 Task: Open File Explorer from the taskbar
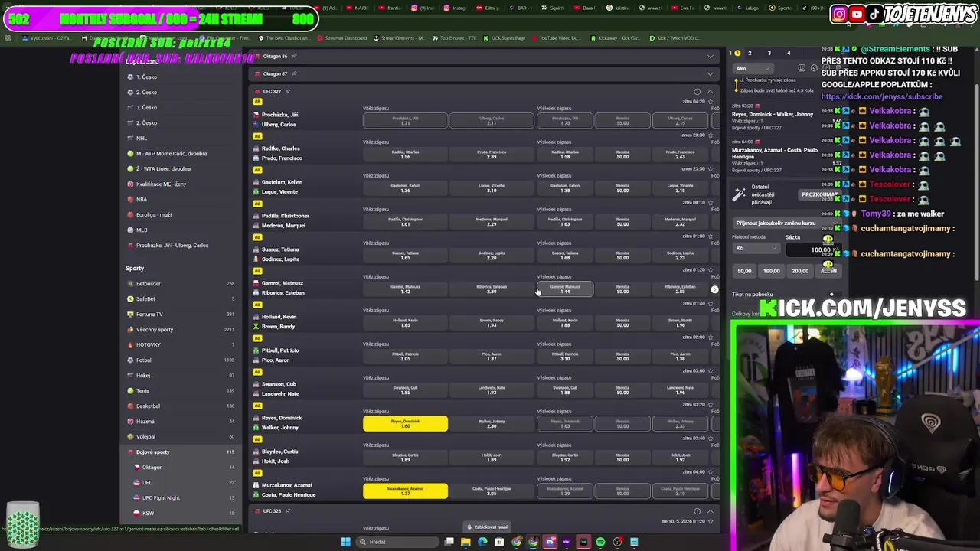(x=465, y=542)
